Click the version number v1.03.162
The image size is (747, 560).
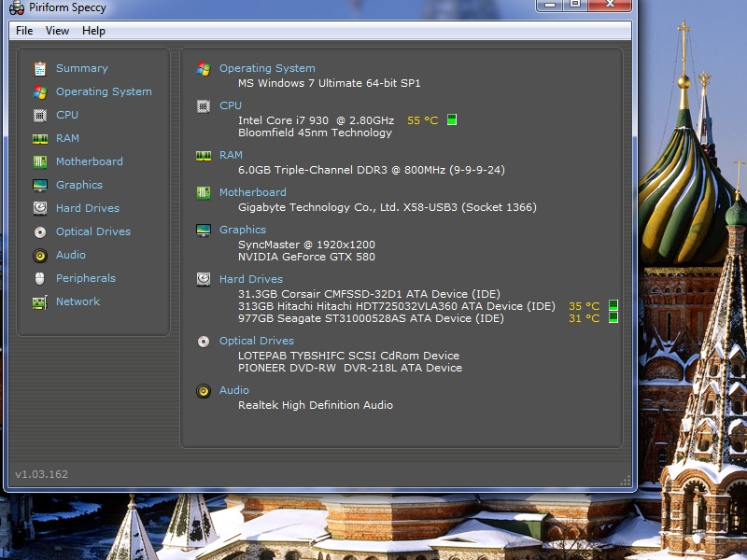pos(41,474)
